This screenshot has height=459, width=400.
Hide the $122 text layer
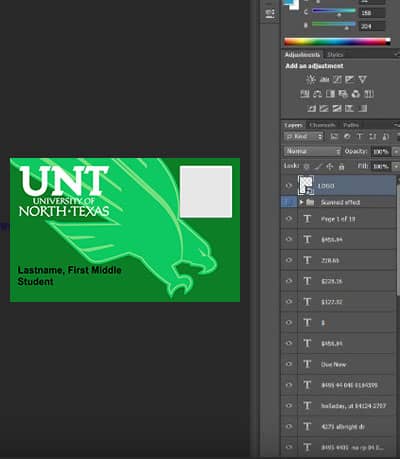click(x=289, y=302)
